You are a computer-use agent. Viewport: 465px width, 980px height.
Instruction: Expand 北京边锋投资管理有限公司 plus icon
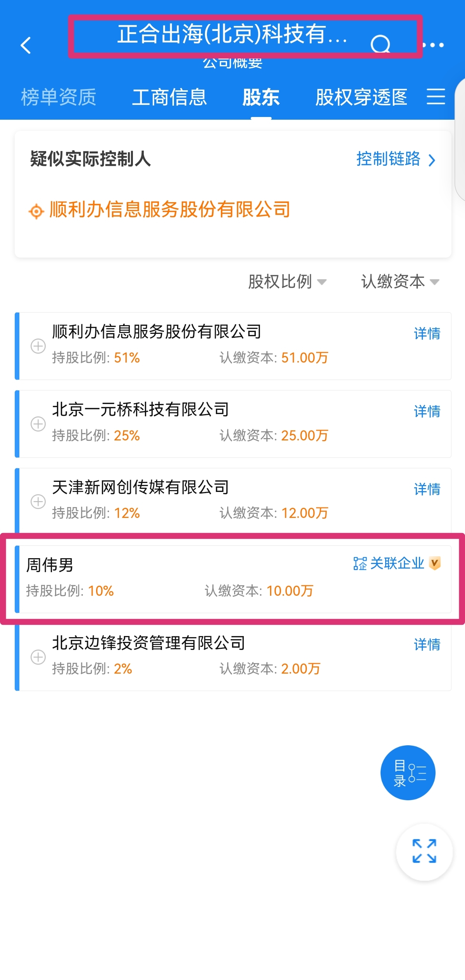click(x=38, y=657)
